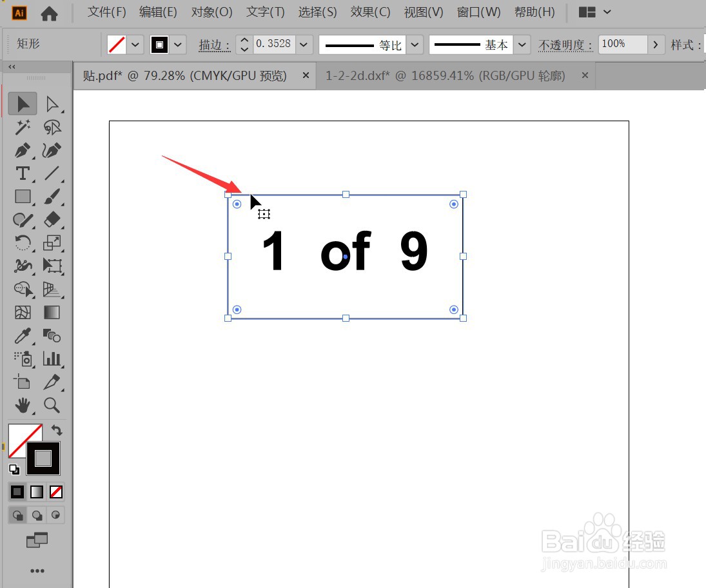Select the Symbol Sprayer tool
This screenshot has width=706, height=588.
pyautogui.click(x=23, y=359)
